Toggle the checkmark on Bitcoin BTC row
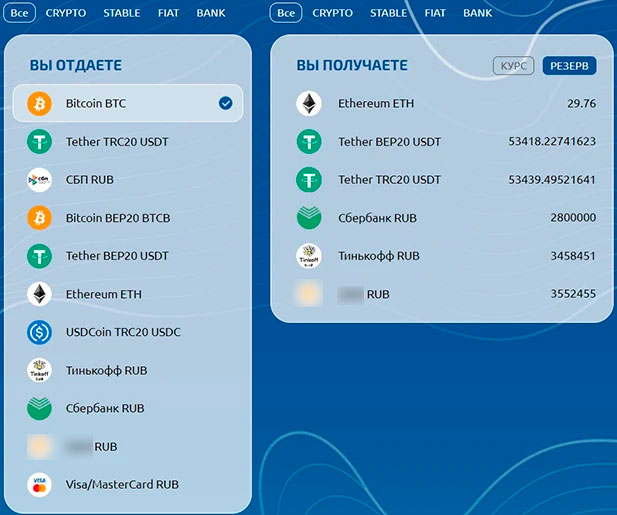Screen dimensions: 617x515 (x=225, y=103)
